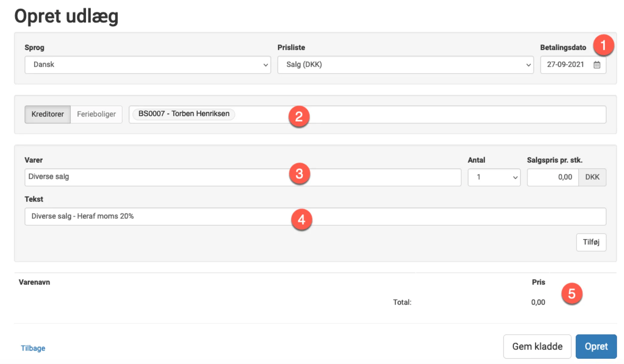Click red annotation marker number 1

603,45
